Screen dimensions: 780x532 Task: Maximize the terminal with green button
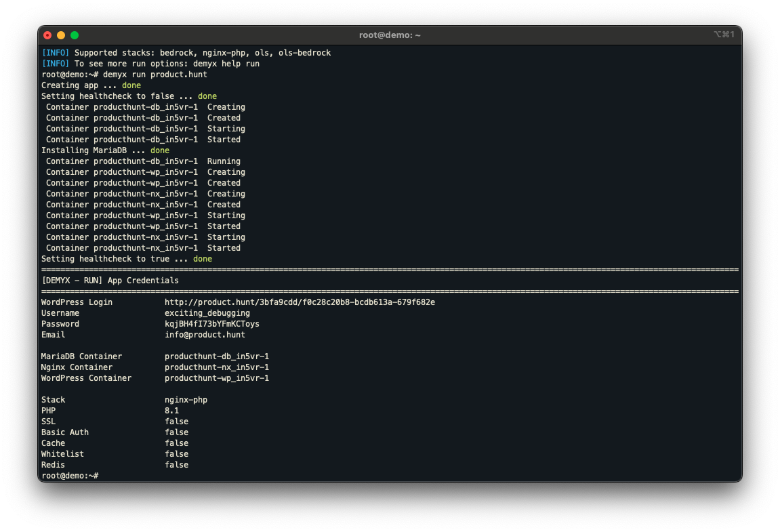[x=75, y=35]
